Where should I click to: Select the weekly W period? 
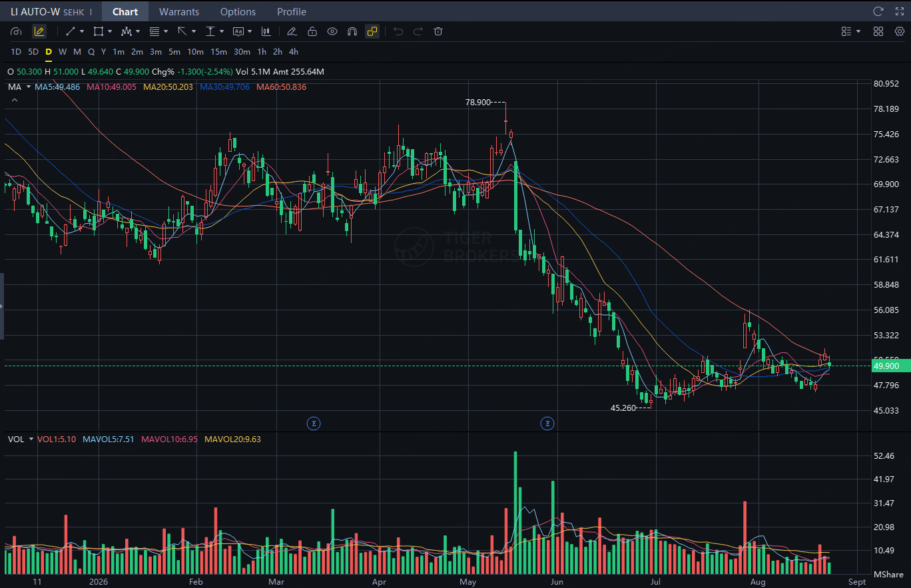coord(63,52)
